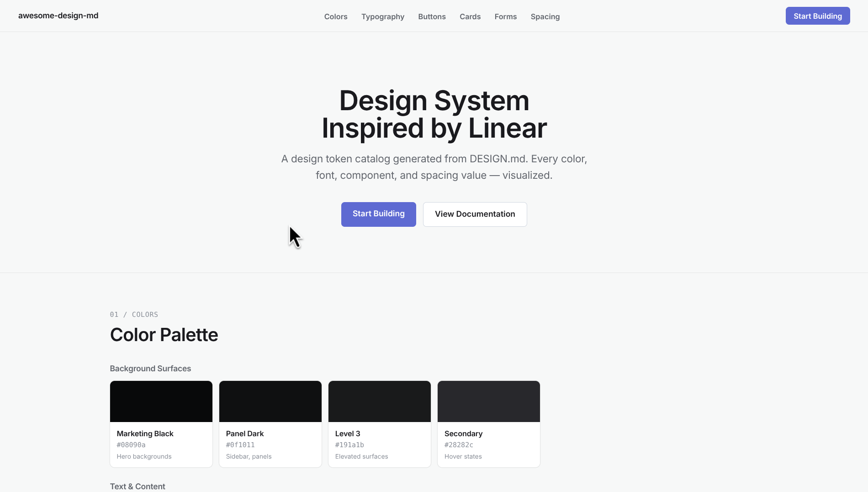Click the #08090a hex code
The height and width of the screenshot is (492, 868).
131,445
